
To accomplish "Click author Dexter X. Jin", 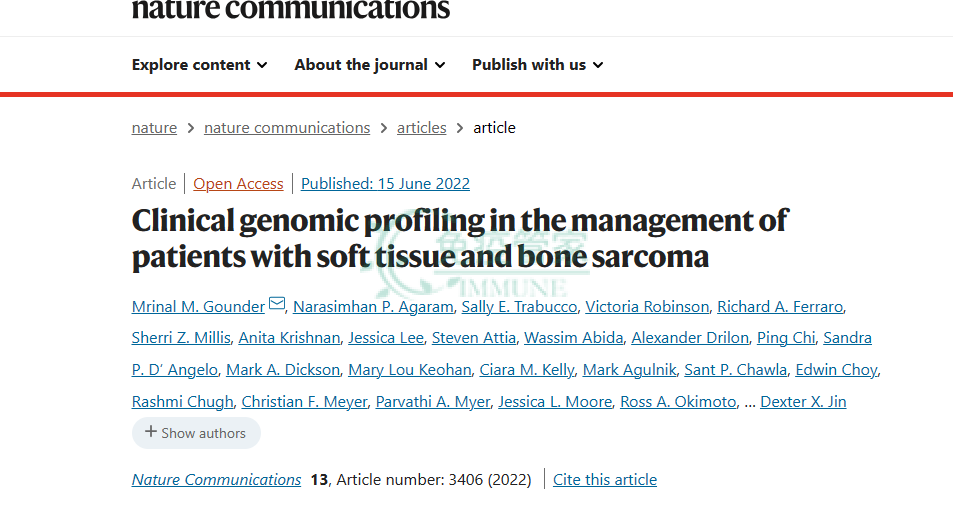I will pos(803,402).
